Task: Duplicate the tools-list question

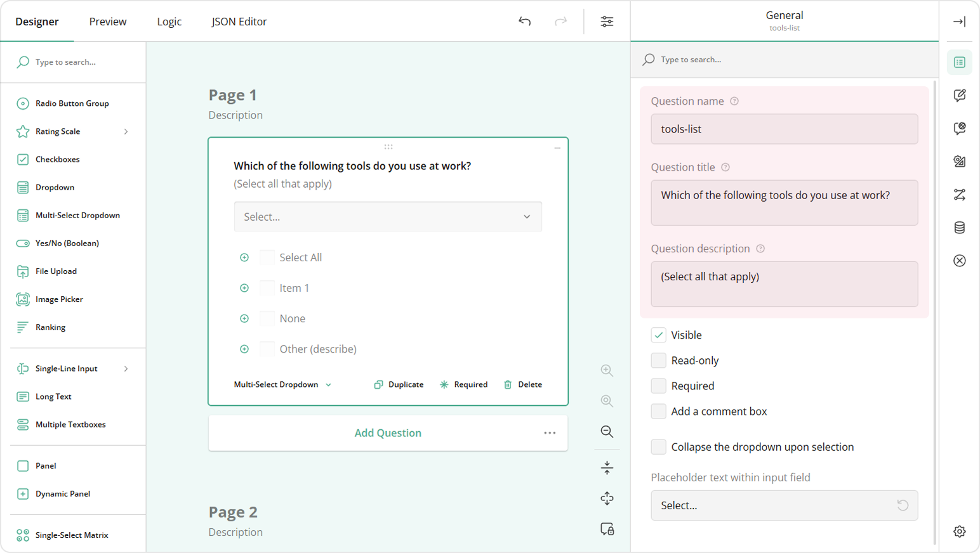Action: point(398,384)
